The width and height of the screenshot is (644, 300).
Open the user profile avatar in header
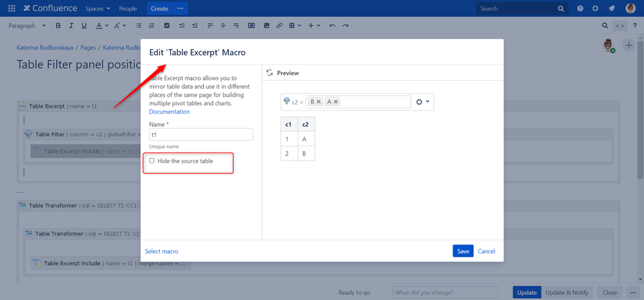[x=630, y=8]
